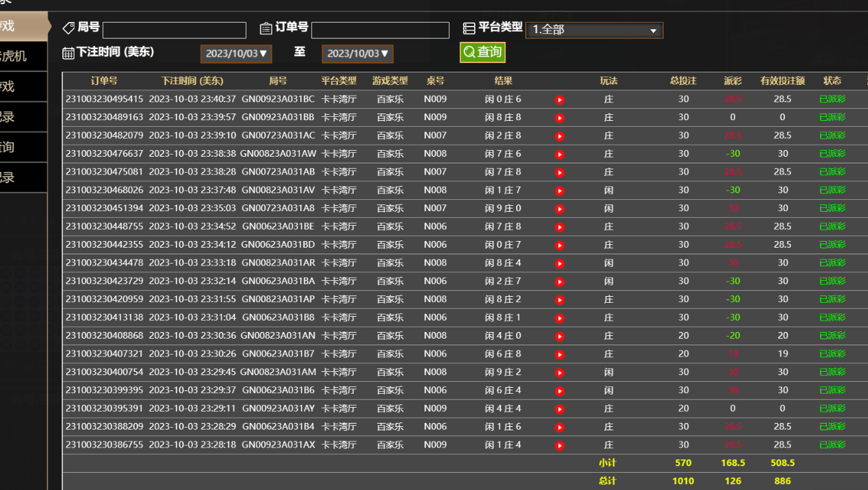Click the 派彩 column header
868x490 pixels.
pos(733,81)
